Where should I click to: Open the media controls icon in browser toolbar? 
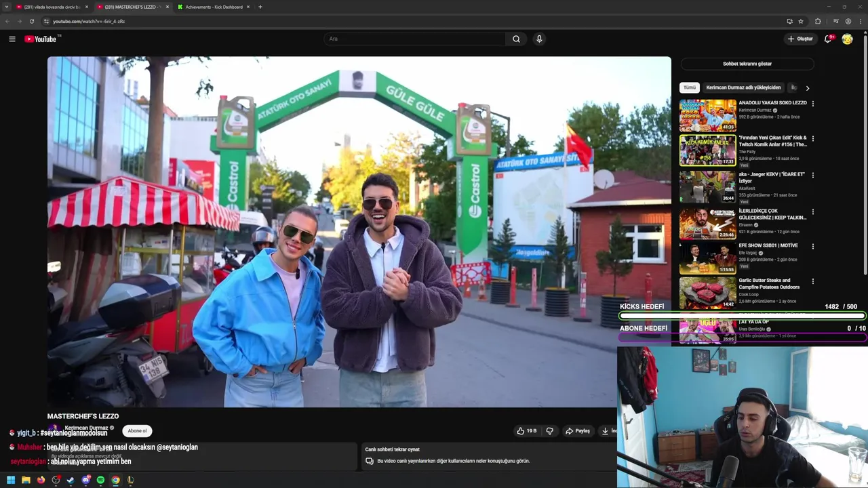836,21
